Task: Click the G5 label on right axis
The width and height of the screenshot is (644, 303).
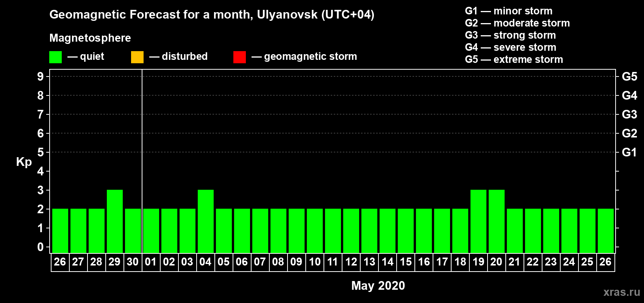Action: (x=630, y=77)
